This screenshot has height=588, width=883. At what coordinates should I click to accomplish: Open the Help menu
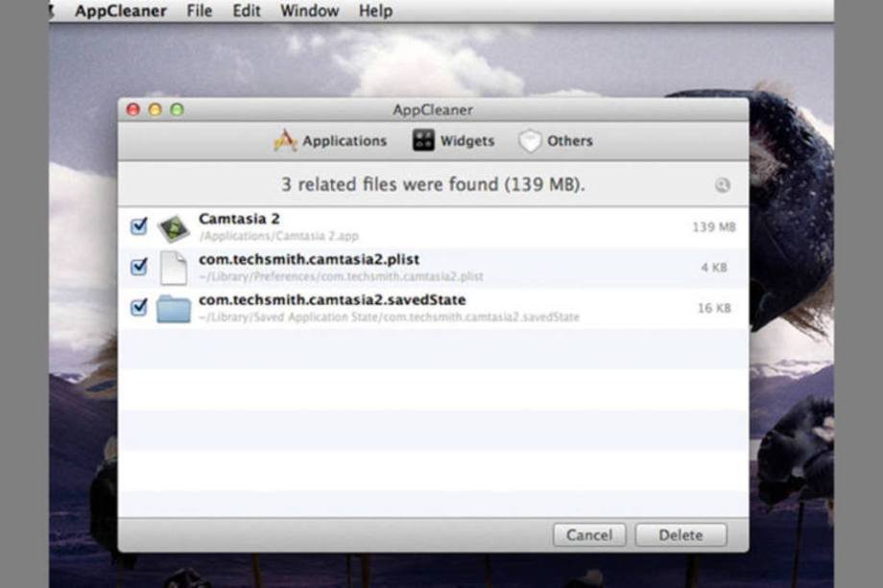[375, 12]
